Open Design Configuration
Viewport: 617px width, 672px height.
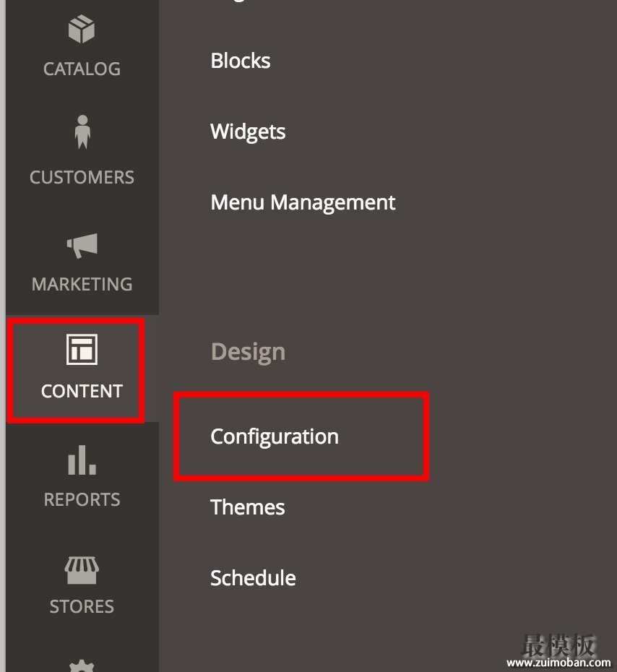point(275,436)
